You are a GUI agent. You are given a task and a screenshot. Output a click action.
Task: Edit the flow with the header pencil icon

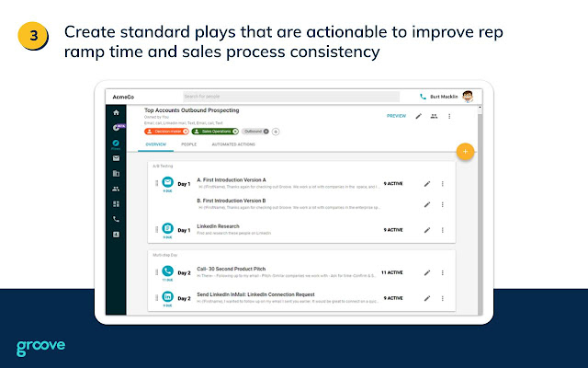419,117
